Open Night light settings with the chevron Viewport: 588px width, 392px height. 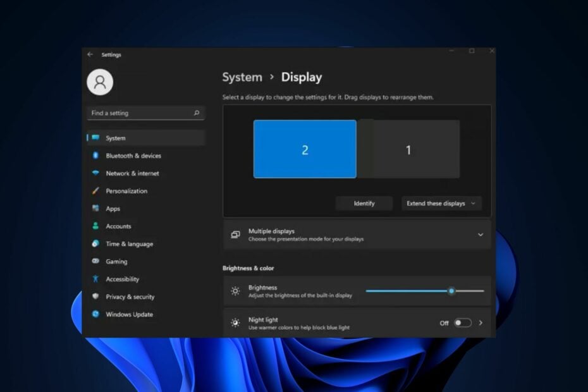coord(481,323)
